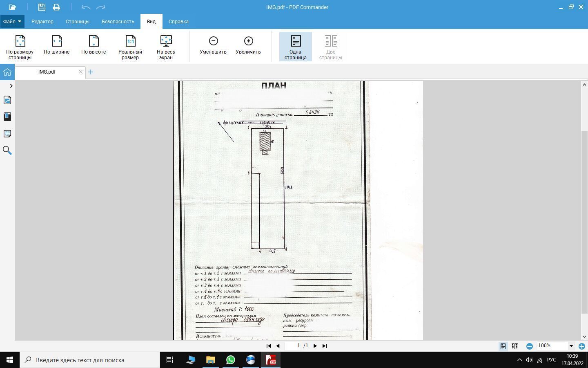Screen dimensions: 588x368
Task: Switch to two-page (Две страницы) view
Action: tap(331, 47)
